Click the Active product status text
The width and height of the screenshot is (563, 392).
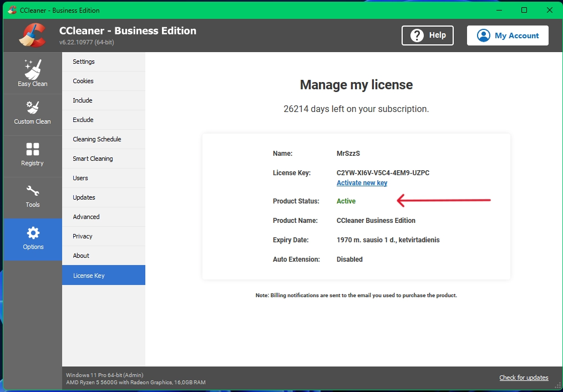346,201
